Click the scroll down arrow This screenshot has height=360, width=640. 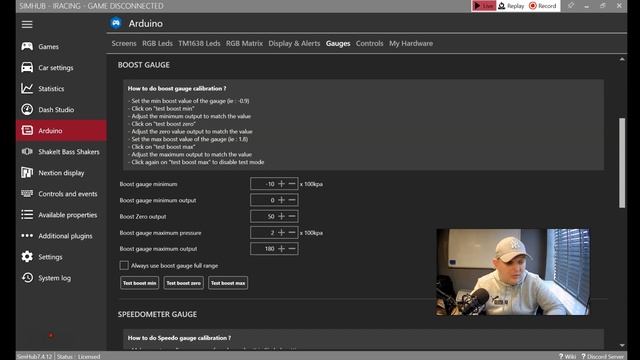tap(622, 345)
